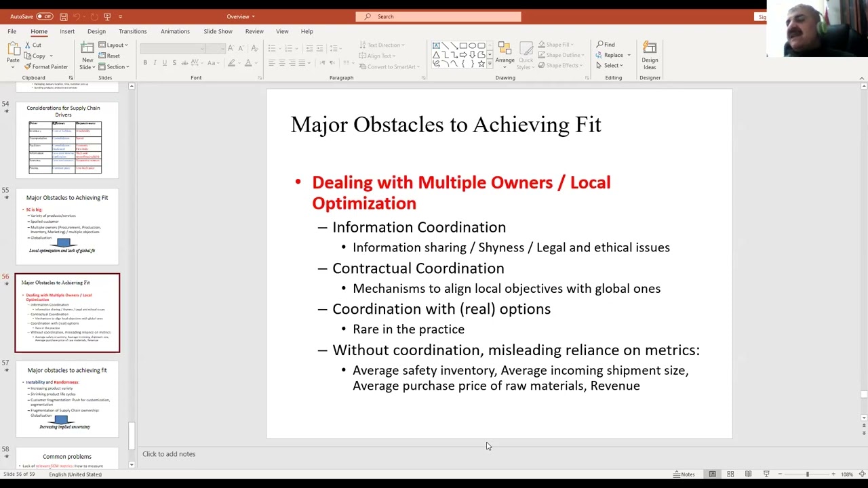
Task: Toggle Align Left paragraph
Action: point(272,63)
